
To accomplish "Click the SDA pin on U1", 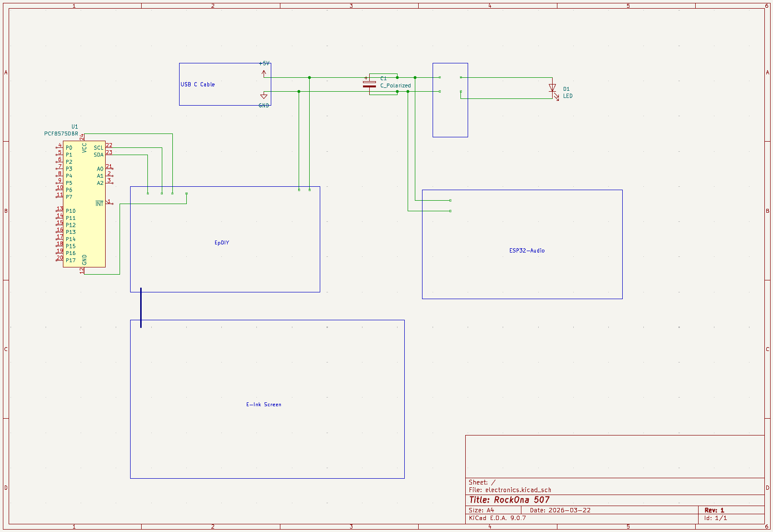I will tap(98, 155).
